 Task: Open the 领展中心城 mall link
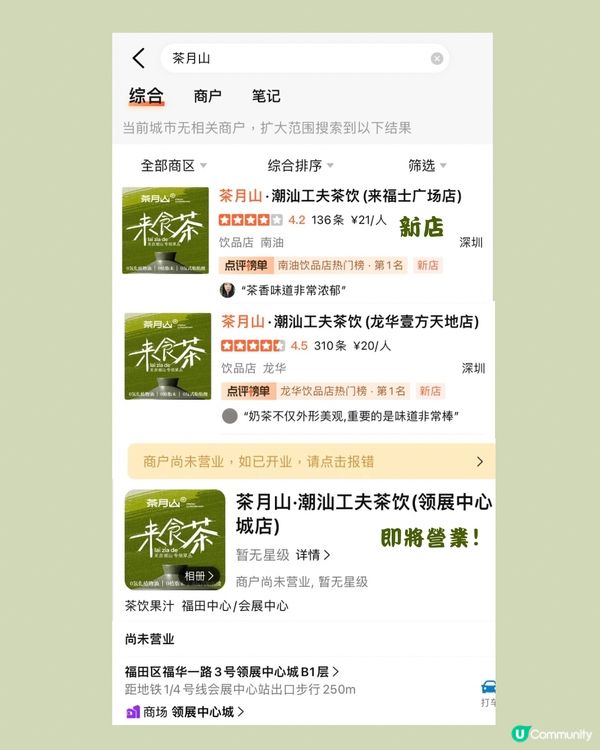point(208,712)
